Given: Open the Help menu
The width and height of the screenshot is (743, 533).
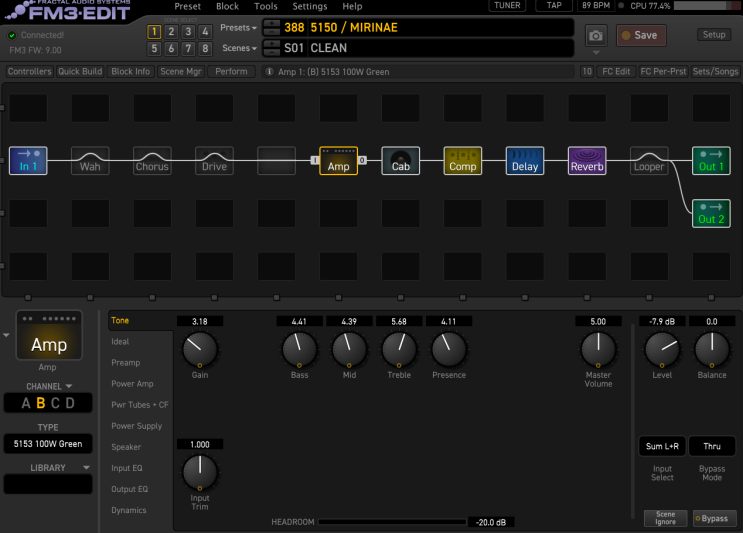Looking at the screenshot, I should [x=352, y=7].
